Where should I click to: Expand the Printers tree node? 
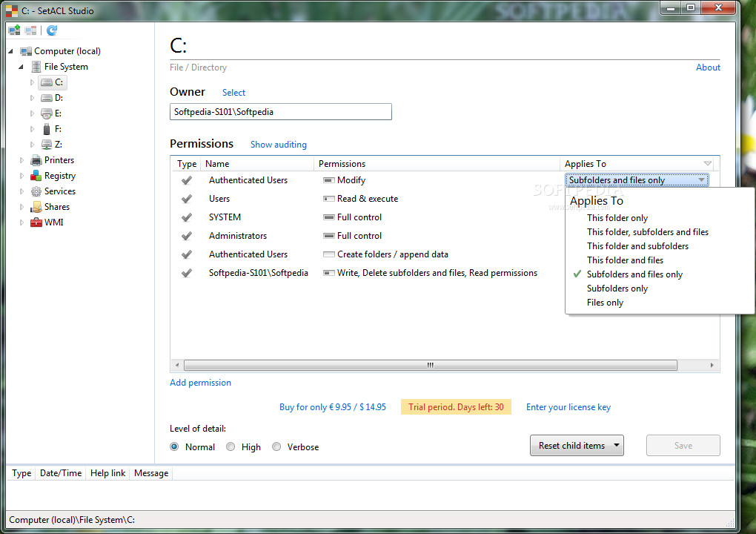21,160
